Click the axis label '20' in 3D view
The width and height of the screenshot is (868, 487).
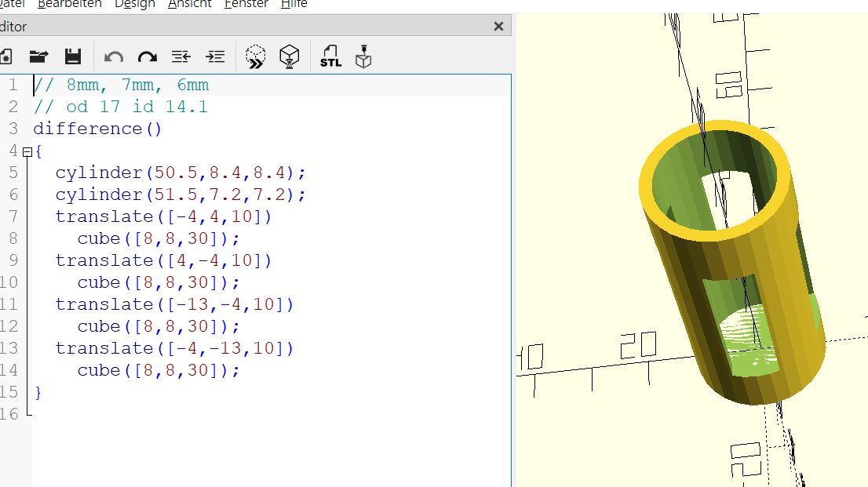click(x=638, y=345)
